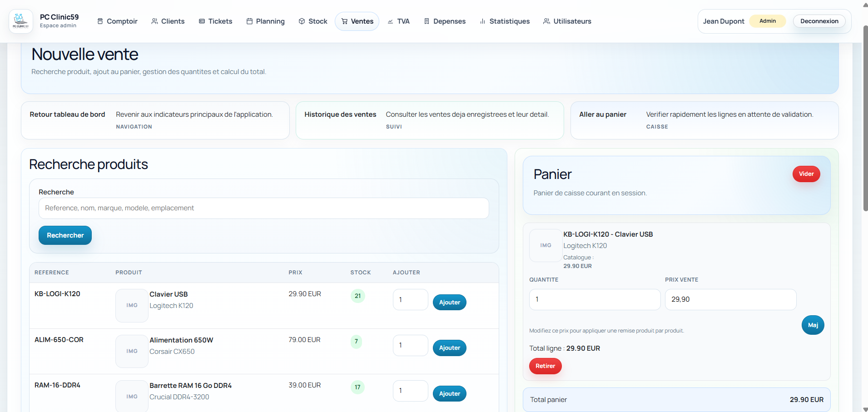Click Clavier USB image thumbnail in table
The image size is (868, 412).
pos(132,306)
